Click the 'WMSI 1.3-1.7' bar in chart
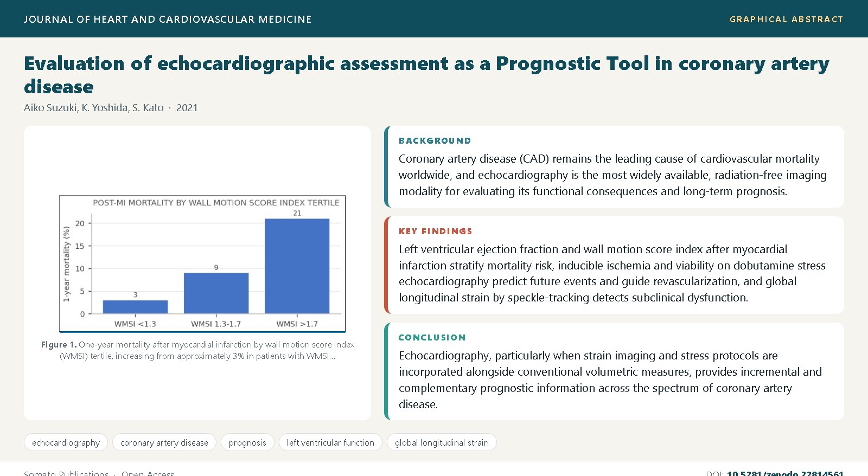This screenshot has width=868, height=476. point(216,293)
